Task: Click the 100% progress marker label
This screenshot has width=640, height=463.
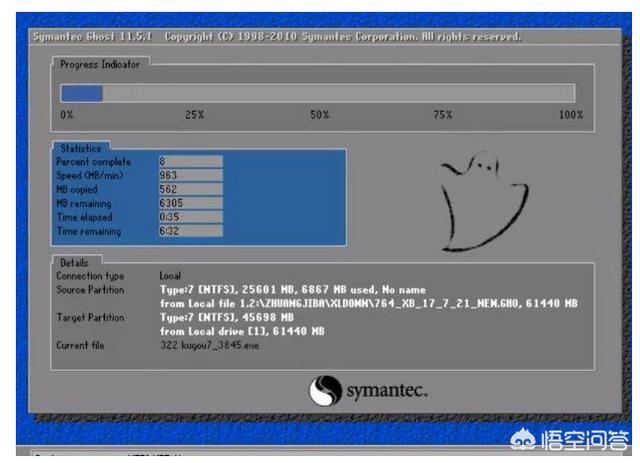Action: [570, 115]
